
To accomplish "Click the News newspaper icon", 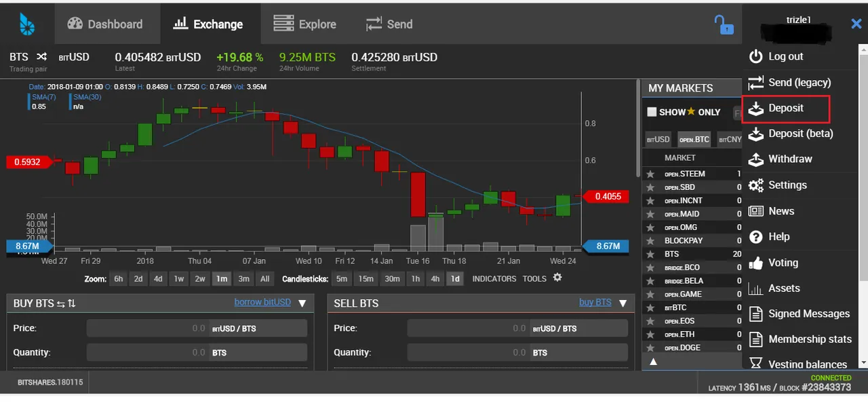I will tap(755, 211).
